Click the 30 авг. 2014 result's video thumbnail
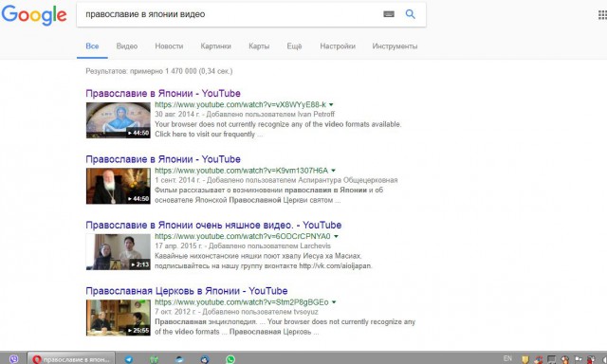607x364 pixels. pyautogui.click(x=118, y=120)
